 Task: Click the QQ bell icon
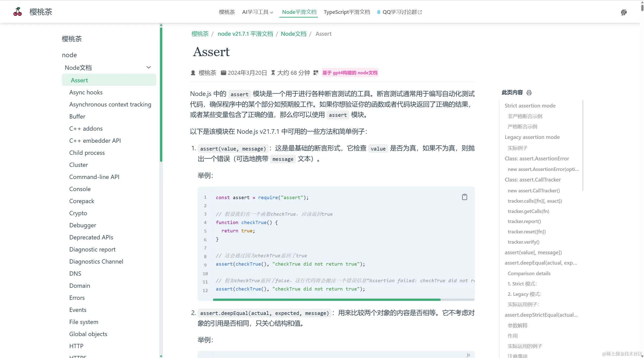(x=378, y=12)
